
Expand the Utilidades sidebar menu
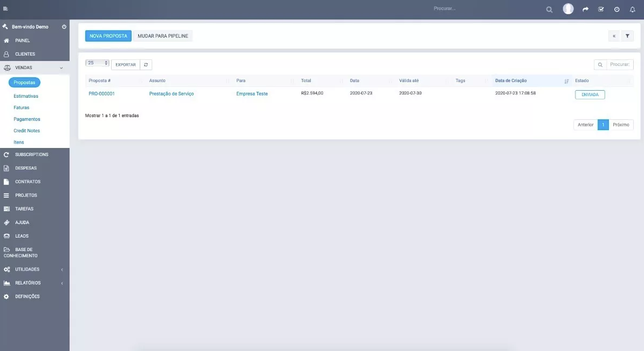(26, 269)
